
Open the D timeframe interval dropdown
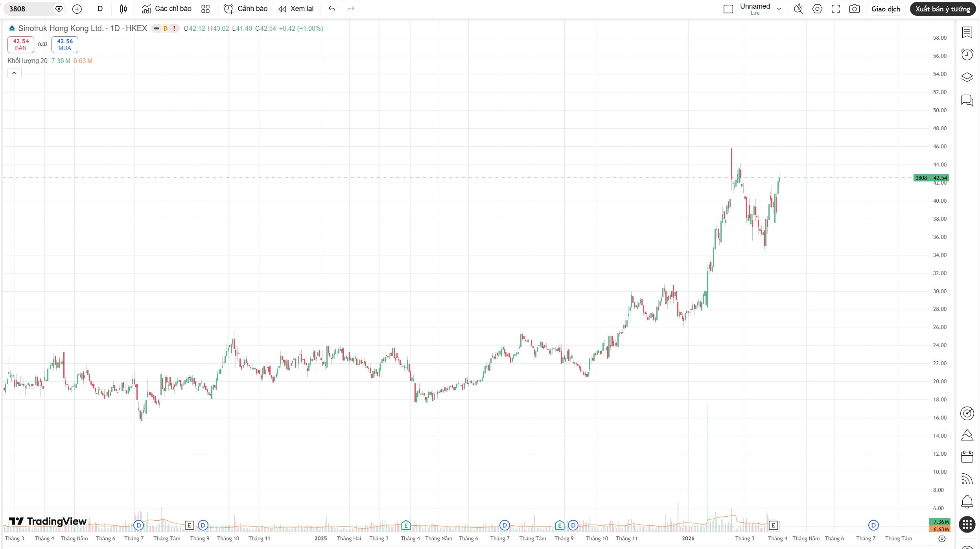tap(100, 9)
